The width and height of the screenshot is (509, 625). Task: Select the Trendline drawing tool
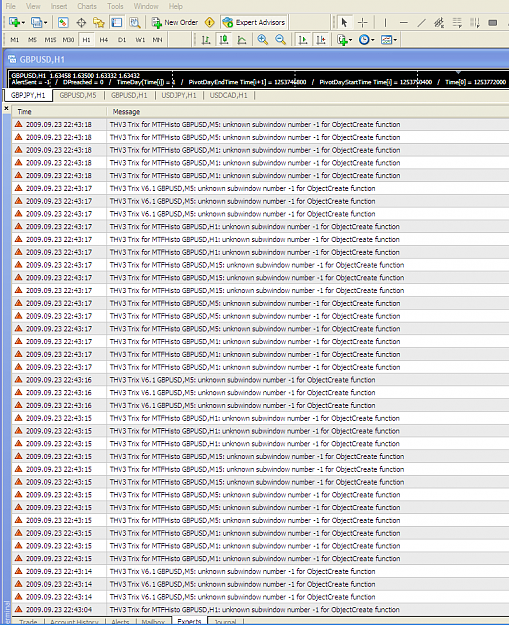click(421, 23)
